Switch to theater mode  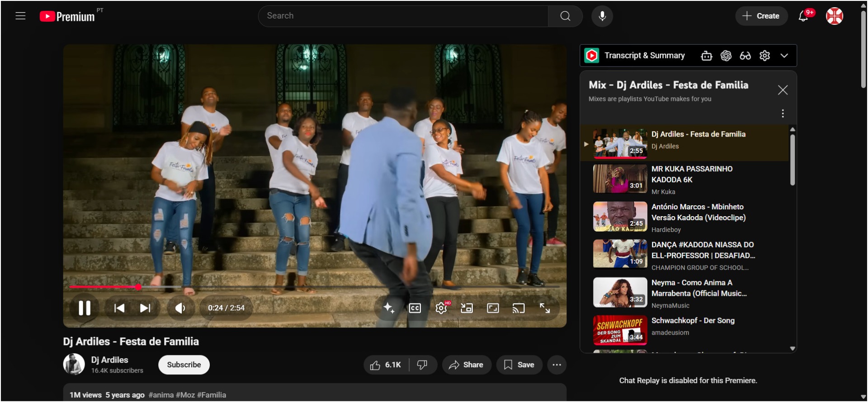[x=493, y=308]
